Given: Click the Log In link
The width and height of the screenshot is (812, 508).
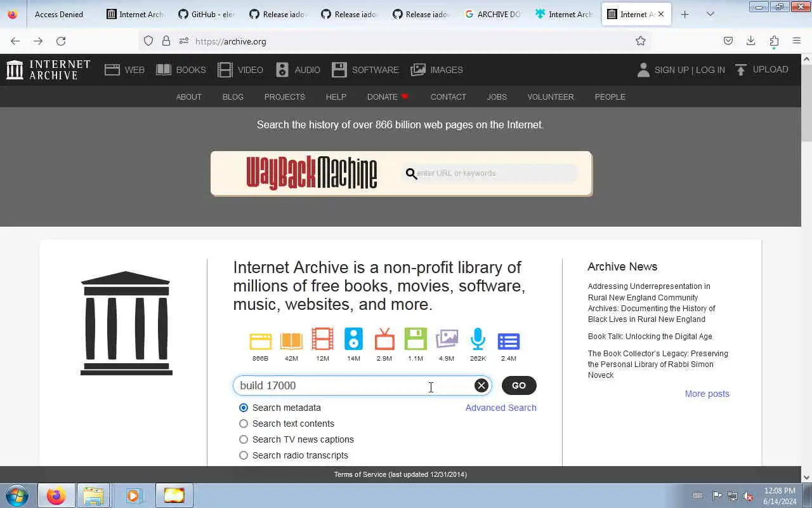Looking at the screenshot, I should click(710, 70).
